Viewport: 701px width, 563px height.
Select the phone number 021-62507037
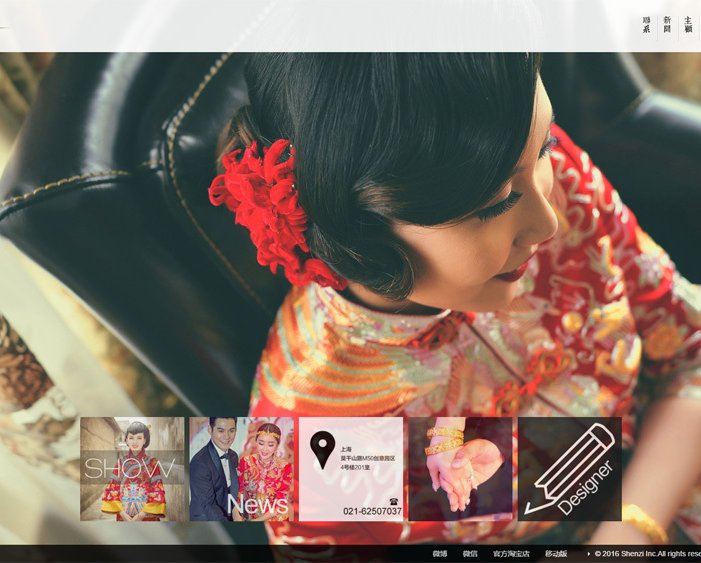point(372,511)
